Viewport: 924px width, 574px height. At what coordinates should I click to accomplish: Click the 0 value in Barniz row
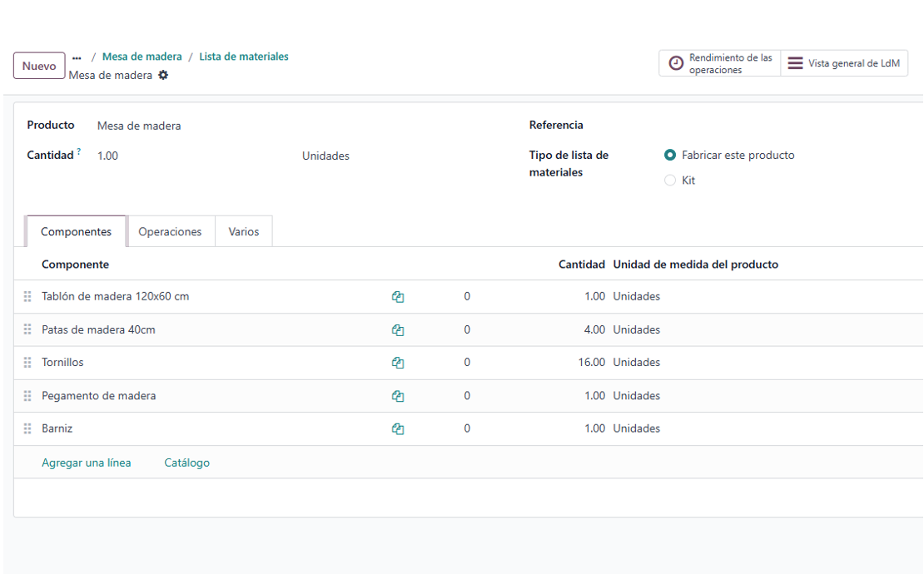pos(467,428)
